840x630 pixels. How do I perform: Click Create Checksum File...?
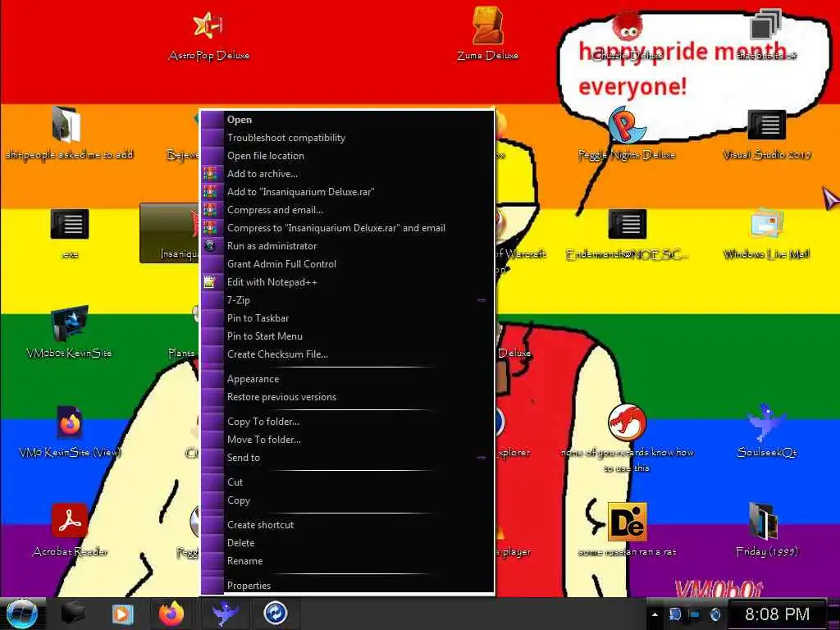pos(347,354)
